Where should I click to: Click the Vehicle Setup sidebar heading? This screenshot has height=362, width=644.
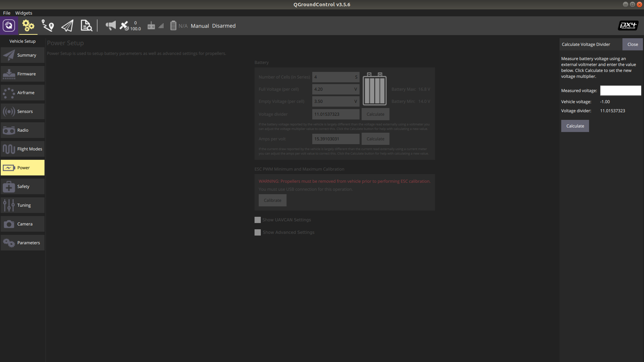pyautogui.click(x=23, y=41)
